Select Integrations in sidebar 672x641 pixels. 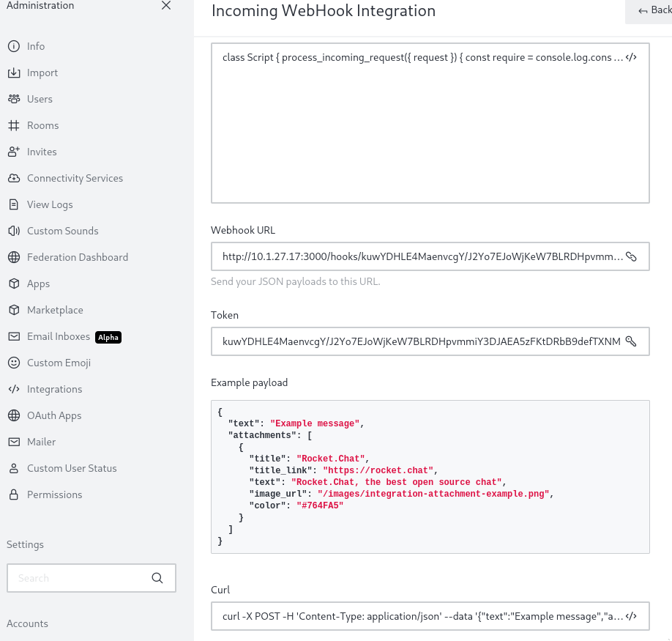click(x=54, y=389)
